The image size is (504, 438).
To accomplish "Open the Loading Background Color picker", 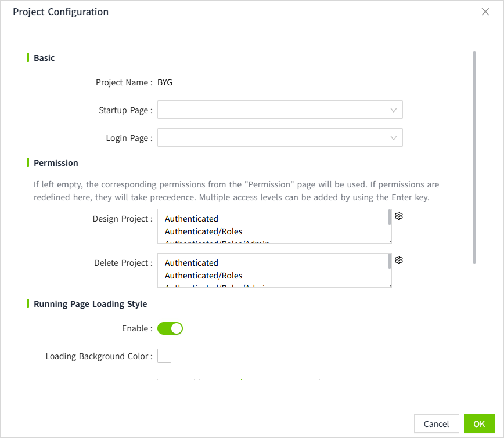I will 164,356.
